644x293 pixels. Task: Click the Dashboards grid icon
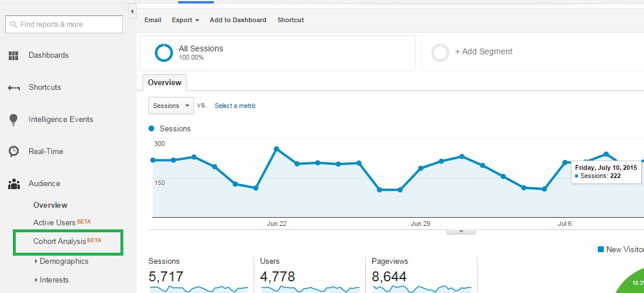13,55
